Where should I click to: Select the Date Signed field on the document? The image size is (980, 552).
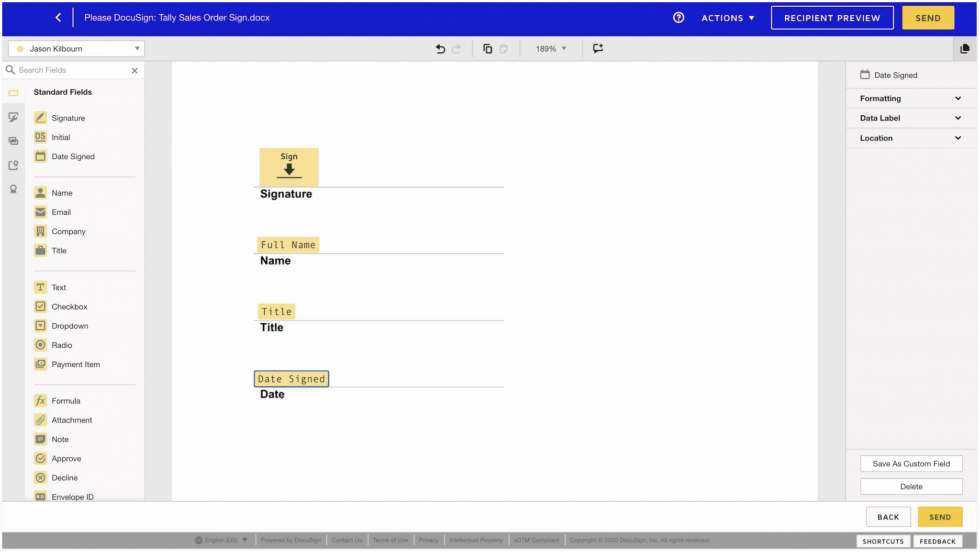(x=291, y=379)
